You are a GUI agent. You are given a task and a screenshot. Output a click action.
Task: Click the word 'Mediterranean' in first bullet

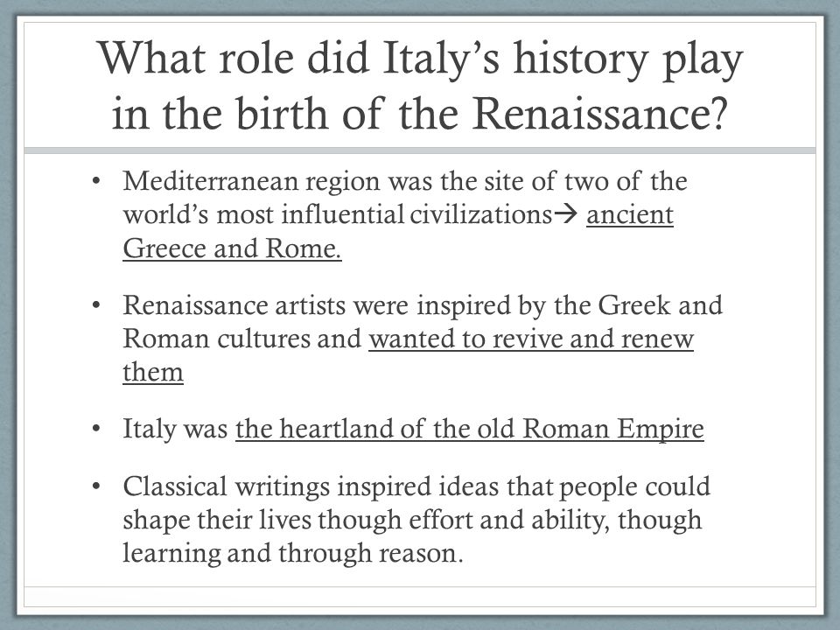(x=211, y=181)
